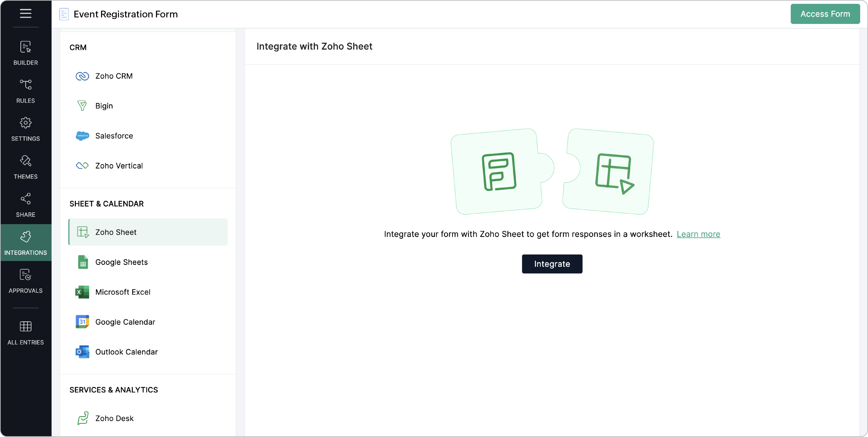Click the Integrate button

[552, 264]
